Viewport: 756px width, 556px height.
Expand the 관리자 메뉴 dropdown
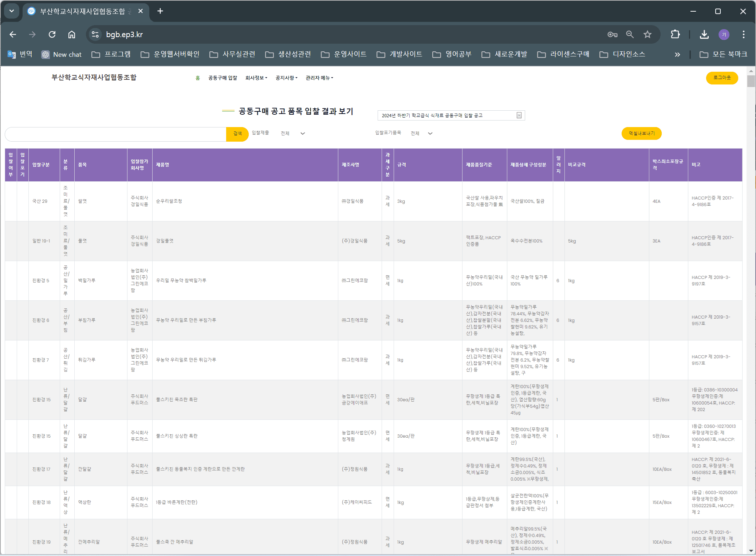click(319, 78)
